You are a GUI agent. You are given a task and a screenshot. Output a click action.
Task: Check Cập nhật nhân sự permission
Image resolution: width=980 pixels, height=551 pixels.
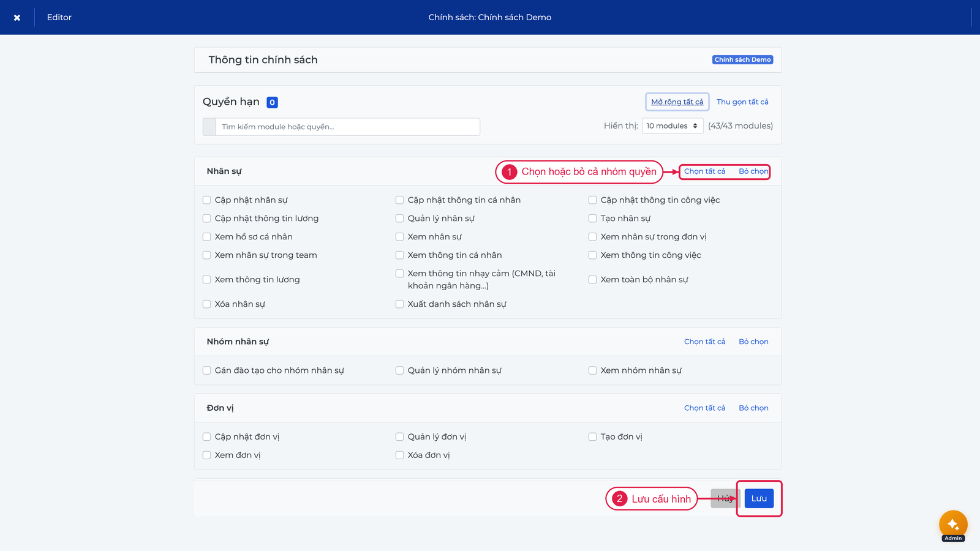click(207, 200)
